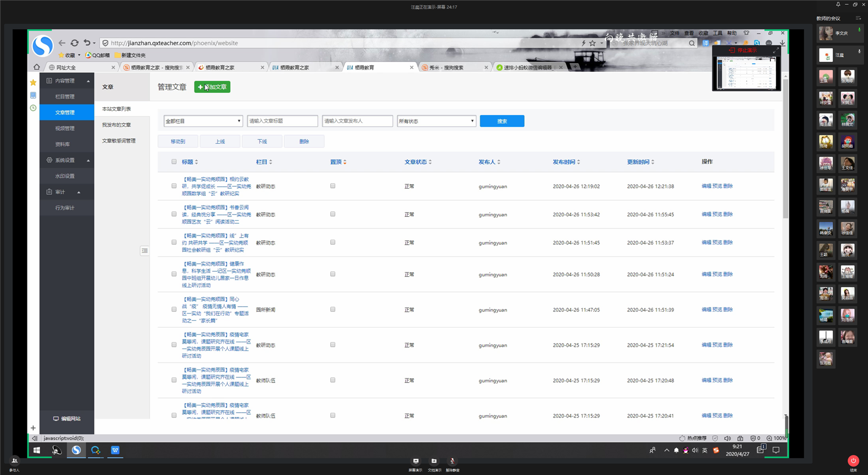Click the search magnifier in search box
Screen dimensions: 868x475
692,43
